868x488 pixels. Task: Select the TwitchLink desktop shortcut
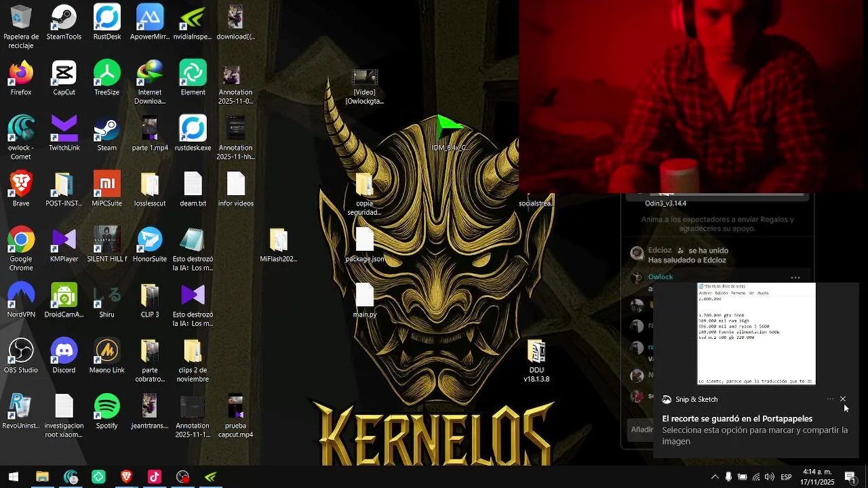coord(64,134)
